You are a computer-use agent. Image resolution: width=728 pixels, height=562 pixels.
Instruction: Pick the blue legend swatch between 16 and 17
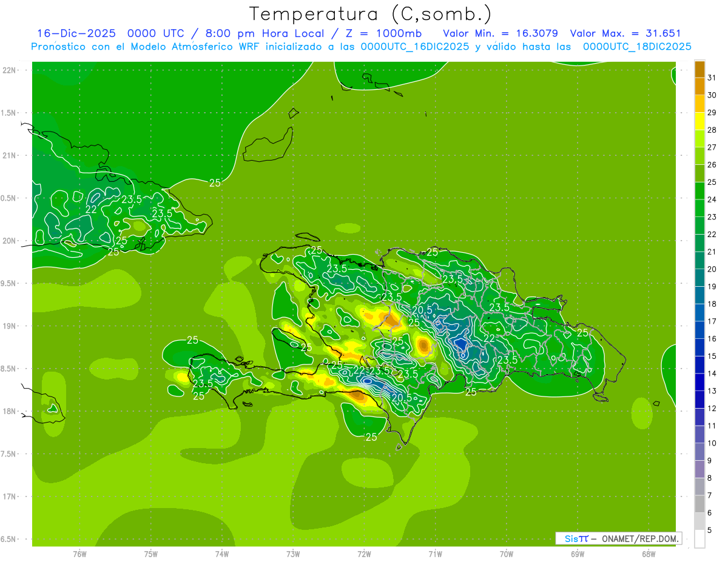click(x=699, y=330)
